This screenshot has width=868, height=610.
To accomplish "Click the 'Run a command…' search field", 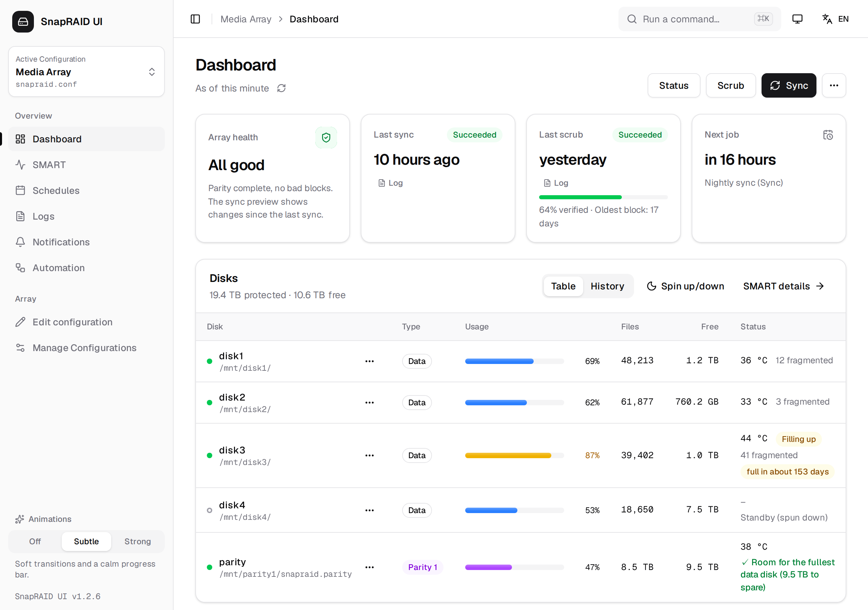I will click(x=699, y=19).
